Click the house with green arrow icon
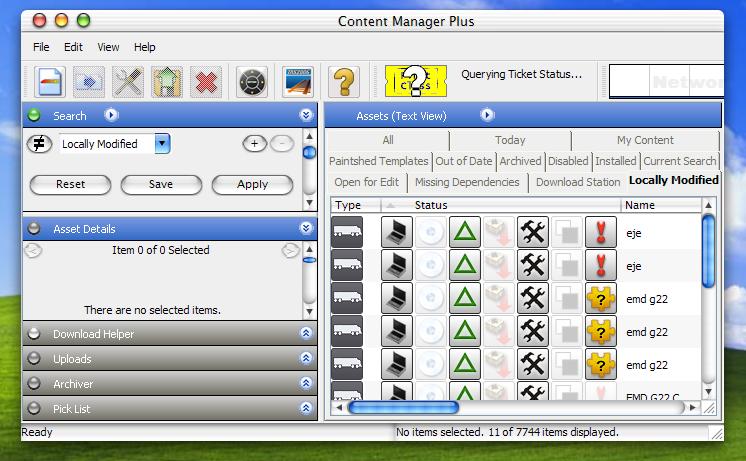Viewport: 746px width, 461px height. (x=167, y=81)
